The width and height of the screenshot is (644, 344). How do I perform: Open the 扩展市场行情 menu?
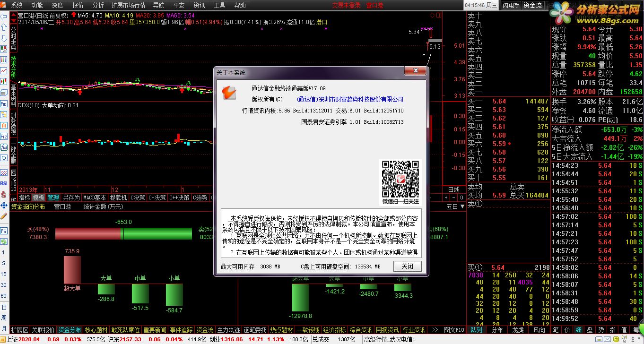(x=128, y=5)
